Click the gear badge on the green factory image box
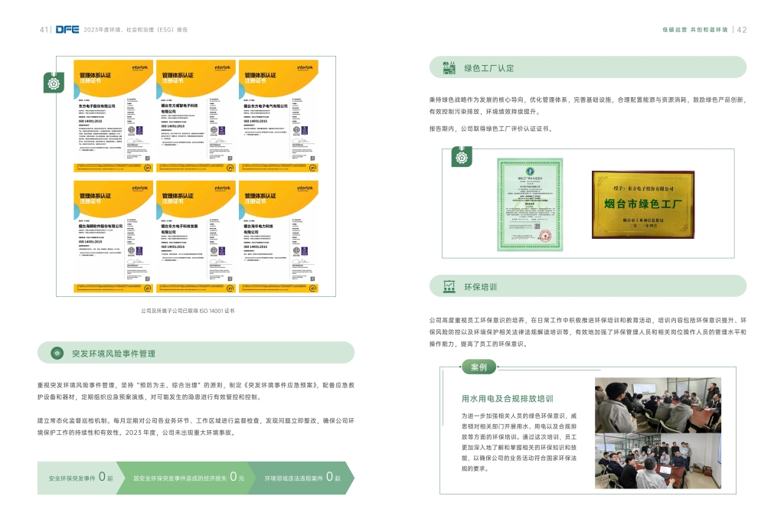This screenshot has width=784, height=532. pos(462,158)
